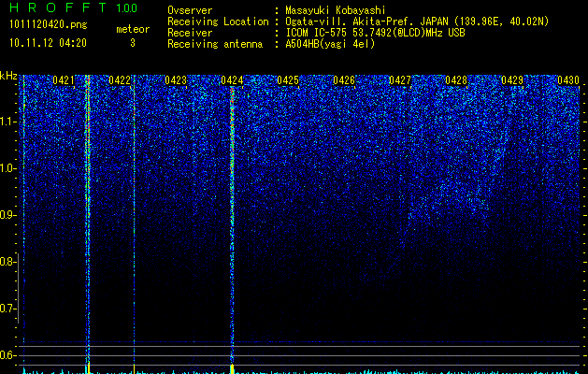The image size is (588, 374).
Task: Click the 0423 time marker
Action: (x=176, y=80)
